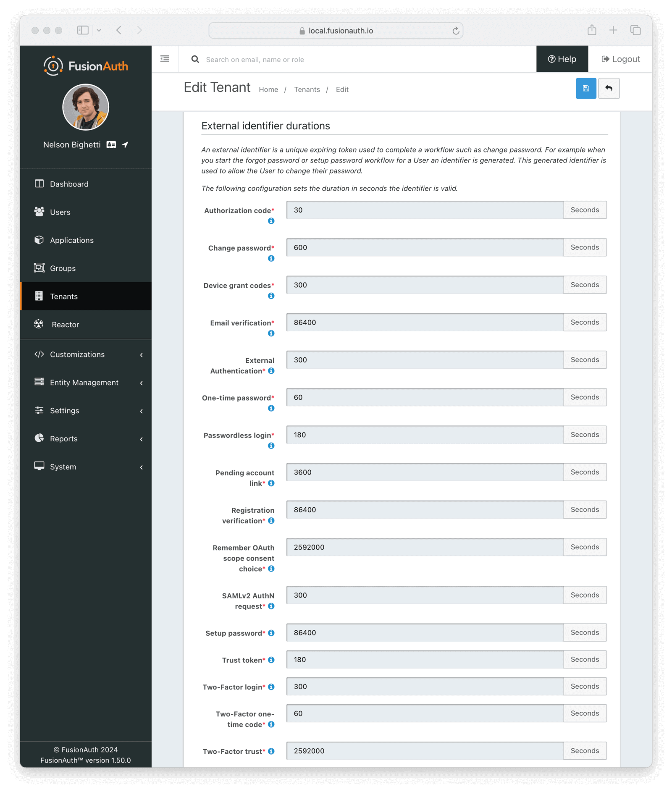Click the Registration verification info icon
Viewport: 672px width, 792px height.
tap(271, 520)
